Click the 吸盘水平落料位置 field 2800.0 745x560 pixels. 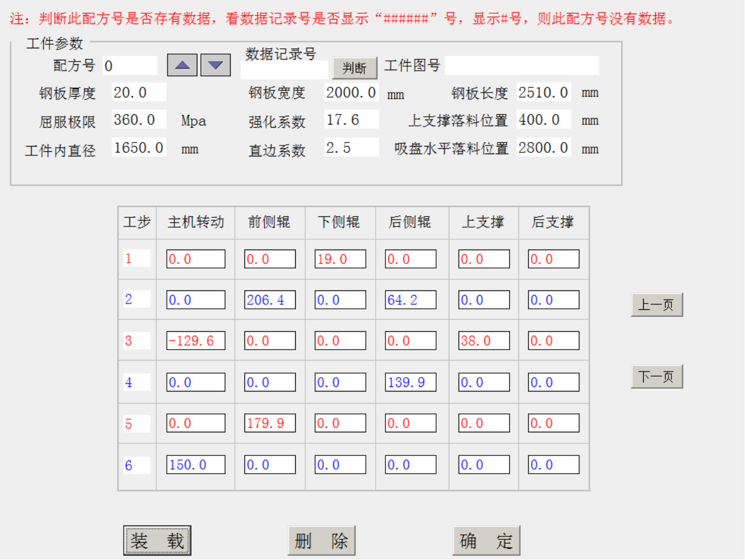(544, 148)
